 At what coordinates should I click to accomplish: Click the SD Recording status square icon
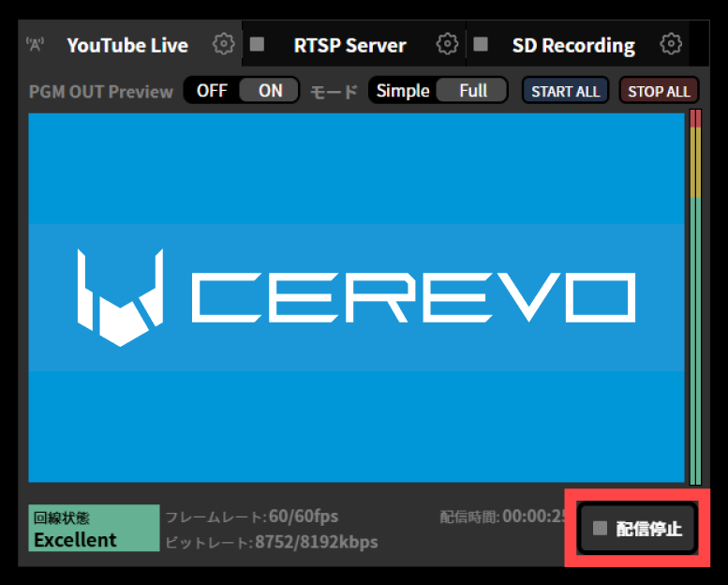pyautogui.click(x=481, y=44)
